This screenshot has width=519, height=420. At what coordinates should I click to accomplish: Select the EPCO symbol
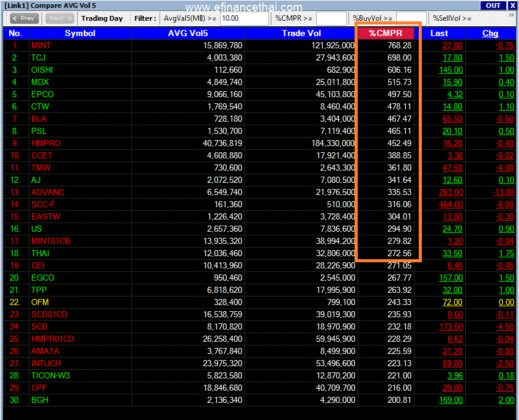(x=42, y=94)
